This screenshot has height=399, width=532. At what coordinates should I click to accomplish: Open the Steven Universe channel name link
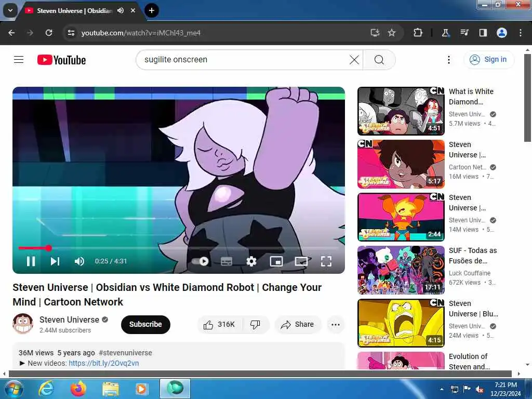coord(69,320)
